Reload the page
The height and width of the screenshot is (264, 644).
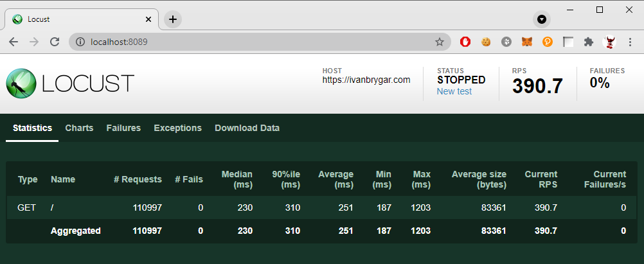click(x=55, y=42)
